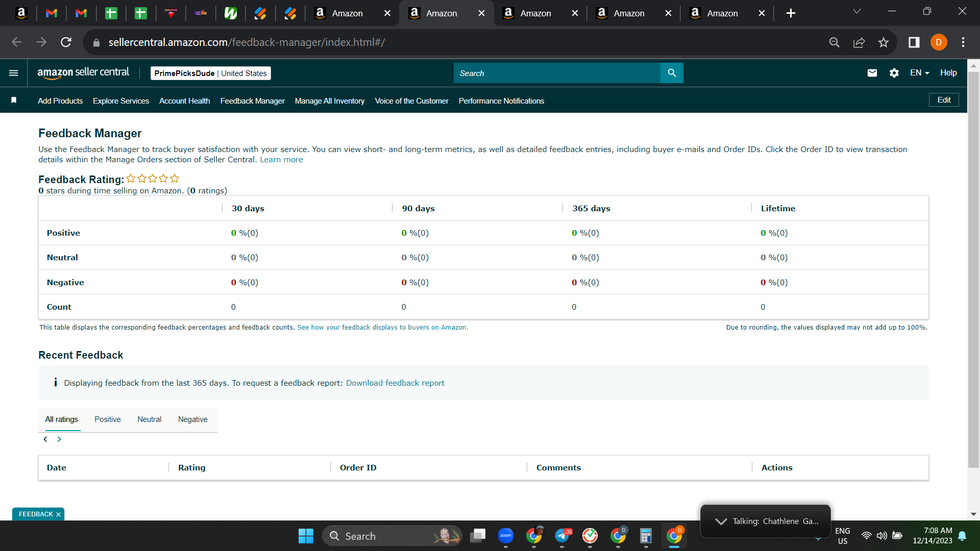Open a new browser tab
The height and width of the screenshot is (551, 980).
pyautogui.click(x=791, y=13)
